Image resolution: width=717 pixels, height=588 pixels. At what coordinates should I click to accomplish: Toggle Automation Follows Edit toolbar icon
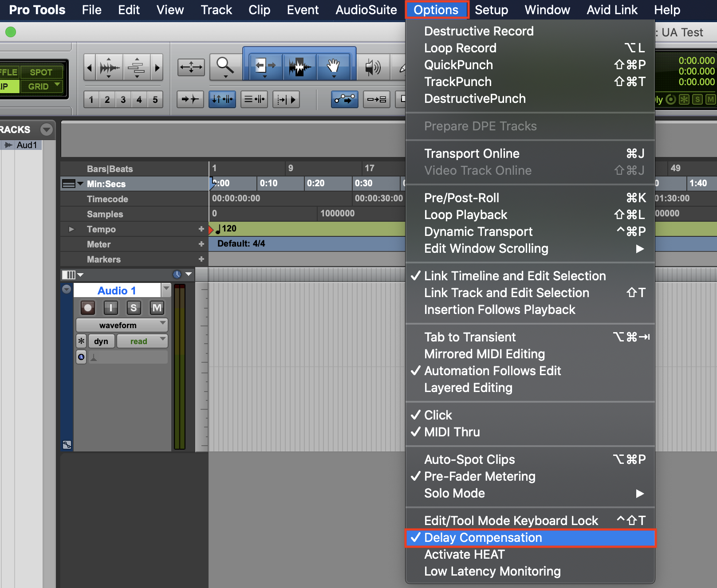click(x=345, y=99)
